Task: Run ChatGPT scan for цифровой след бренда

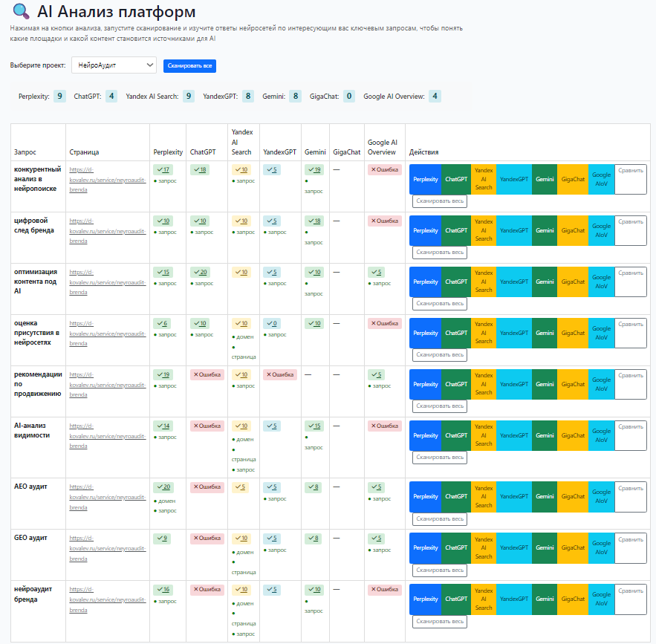Action: (455, 230)
